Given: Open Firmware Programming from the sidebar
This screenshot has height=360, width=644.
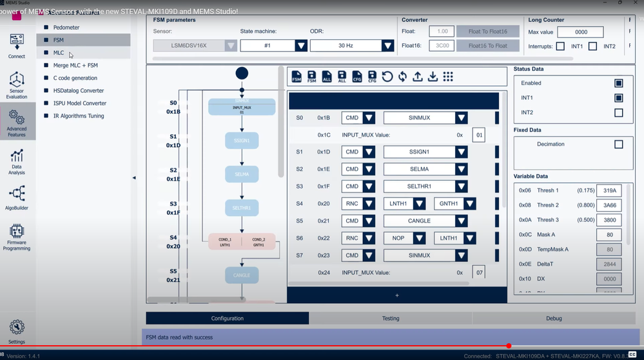Looking at the screenshot, I should click(x=17, y=237).
